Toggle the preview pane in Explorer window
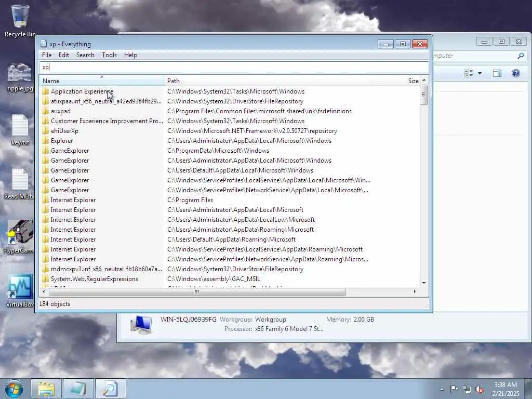Image resolution: width=532 pixels, height=399 pixels. click(497, 73)
